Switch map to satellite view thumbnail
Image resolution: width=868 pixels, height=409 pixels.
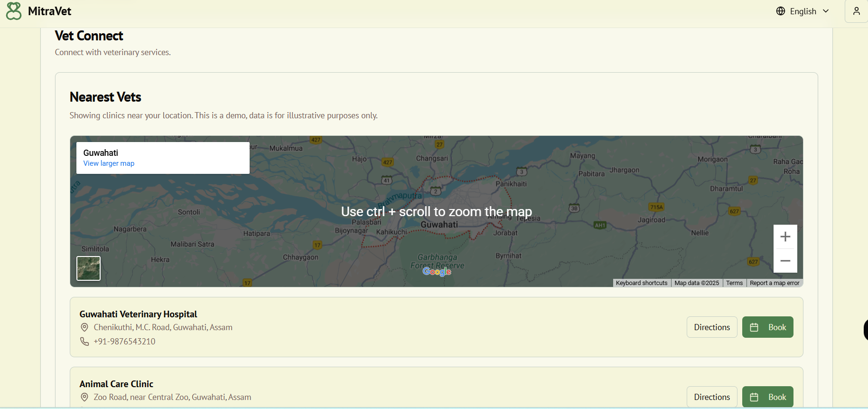[89, 268]
